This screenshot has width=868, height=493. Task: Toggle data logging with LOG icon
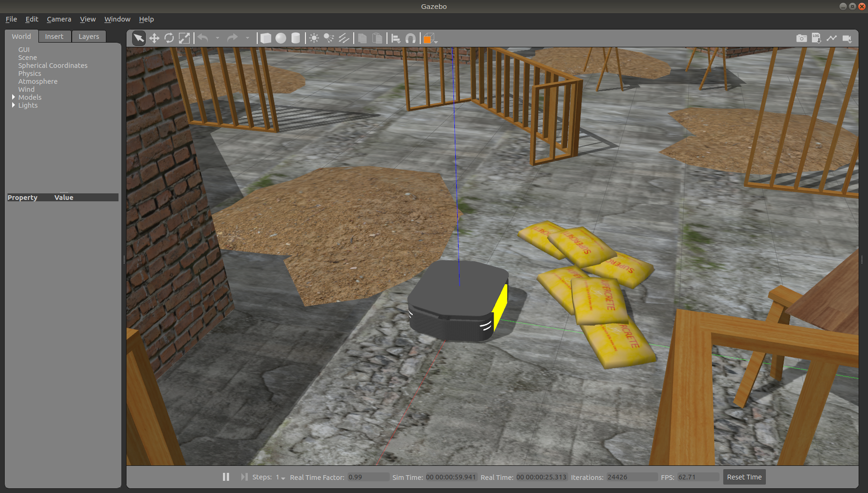tap(816, 38)
